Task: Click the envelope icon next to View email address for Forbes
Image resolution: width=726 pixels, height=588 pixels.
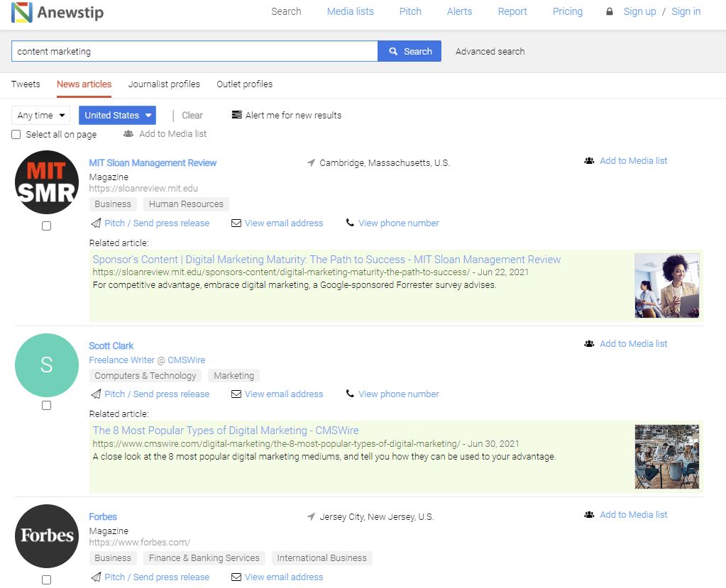Action: click(x=237, y=577)
